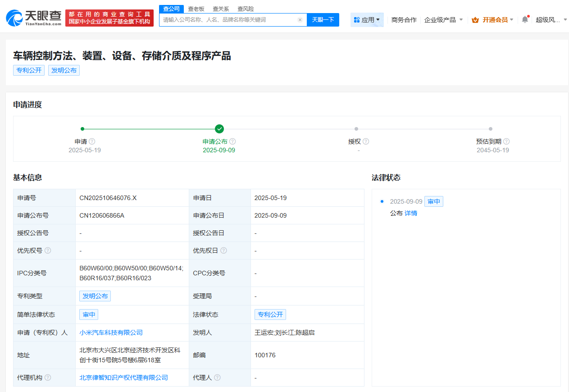Click the 详情 link under 公布
The image size is (569, 392).
coord(410,213)
